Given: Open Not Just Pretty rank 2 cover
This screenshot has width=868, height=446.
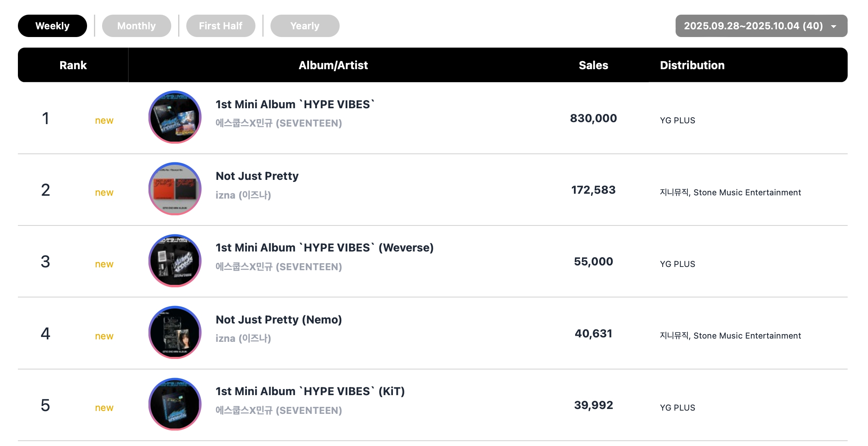Looking at the screenshot, I should click(x=175, y=189).
